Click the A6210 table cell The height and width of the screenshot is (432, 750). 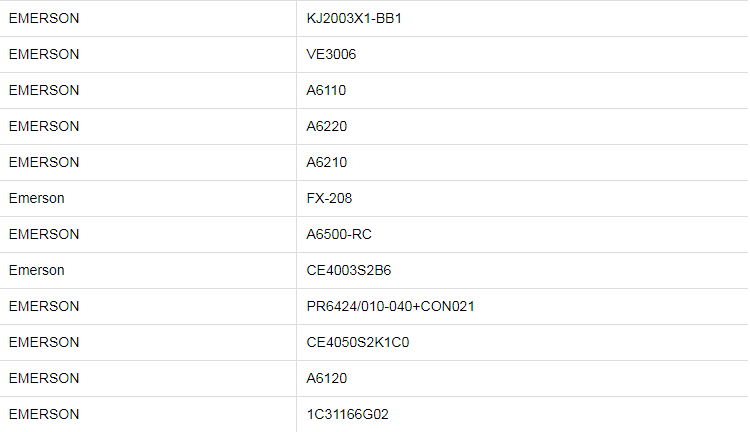(x=327, y=162)
